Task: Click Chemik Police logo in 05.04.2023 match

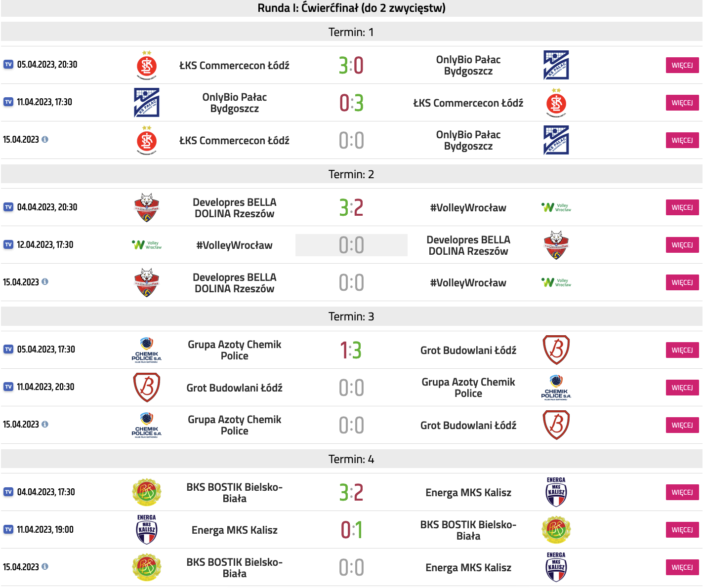Action: pos(147,350)
